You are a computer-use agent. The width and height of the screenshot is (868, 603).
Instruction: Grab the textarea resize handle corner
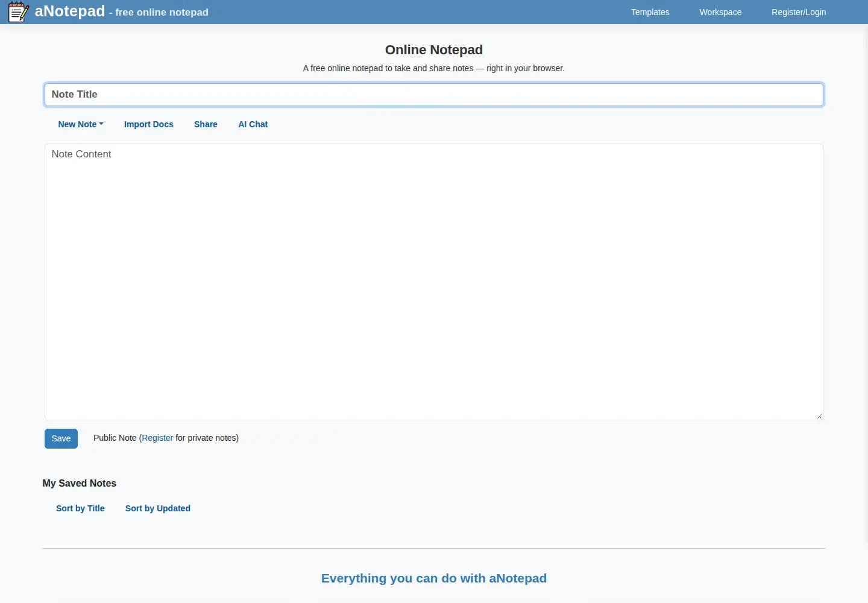tap(819, 416)
